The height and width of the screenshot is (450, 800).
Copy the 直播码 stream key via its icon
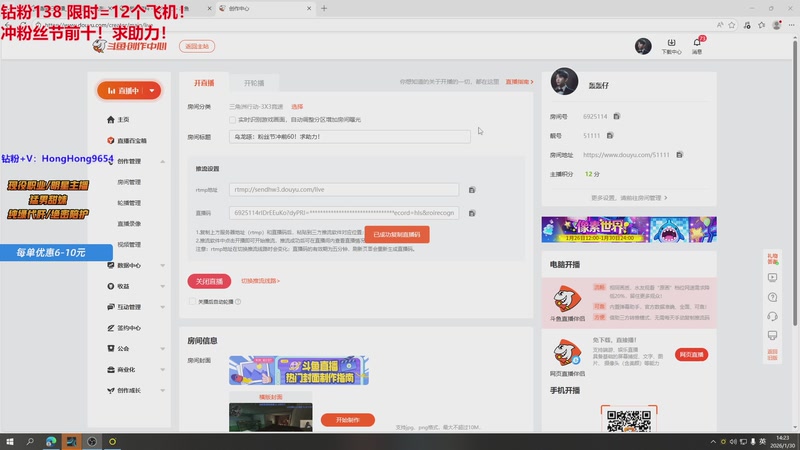471,213
